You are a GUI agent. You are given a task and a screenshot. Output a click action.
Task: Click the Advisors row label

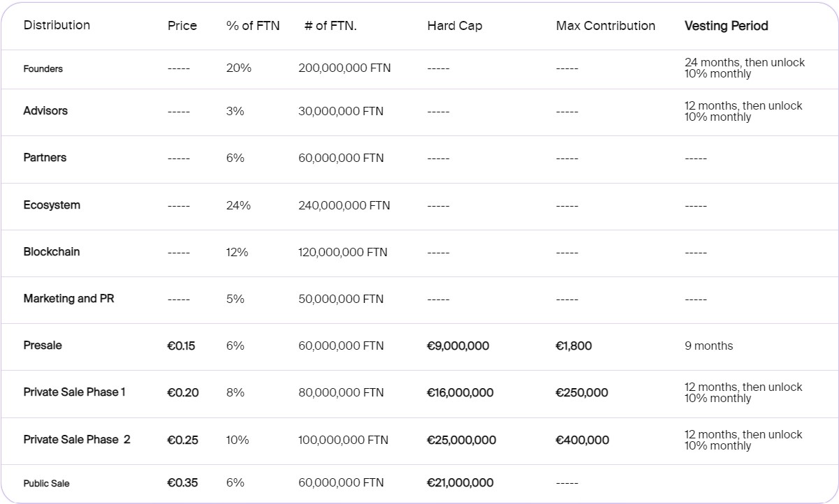[45, 111]
